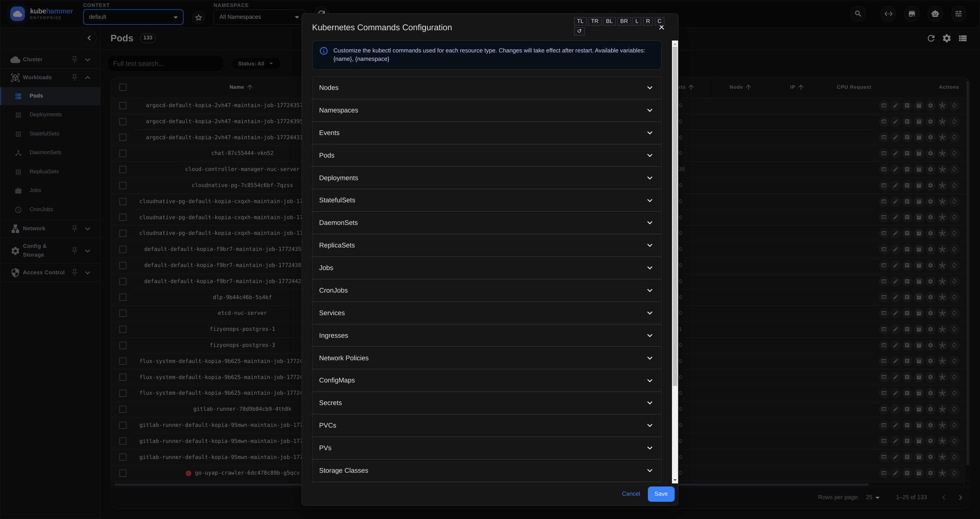Sort pods by the Name column header
Screen dimensions: 980x519
click(x=241, y=87)
